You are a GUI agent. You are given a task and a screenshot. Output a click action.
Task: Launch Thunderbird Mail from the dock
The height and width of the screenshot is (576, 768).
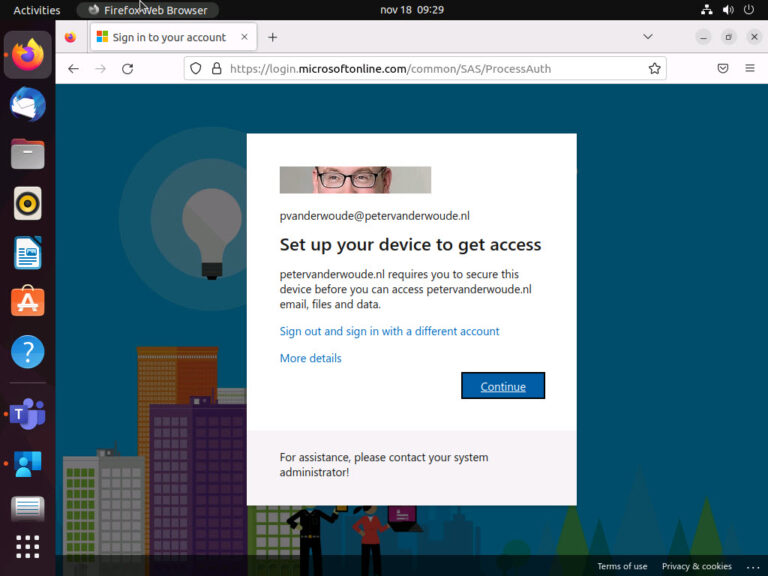(27, 104)
